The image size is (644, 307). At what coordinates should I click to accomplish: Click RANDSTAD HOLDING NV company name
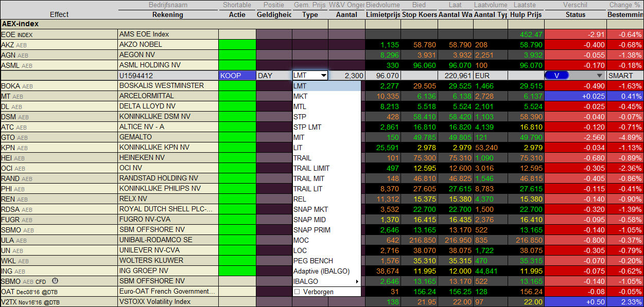tap(159, 178)
